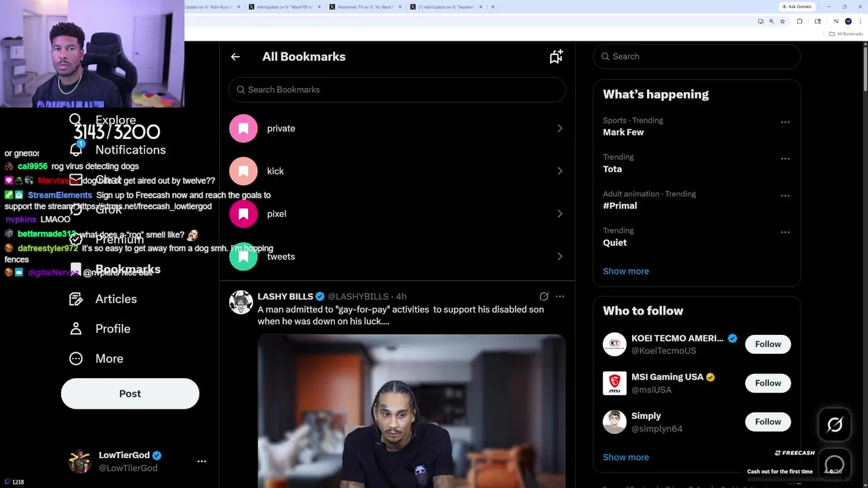This screenshot has width=868, height=488.
Task: Expand the kick folder chevron
Action: pyautogui.click(x=559, y=171)
